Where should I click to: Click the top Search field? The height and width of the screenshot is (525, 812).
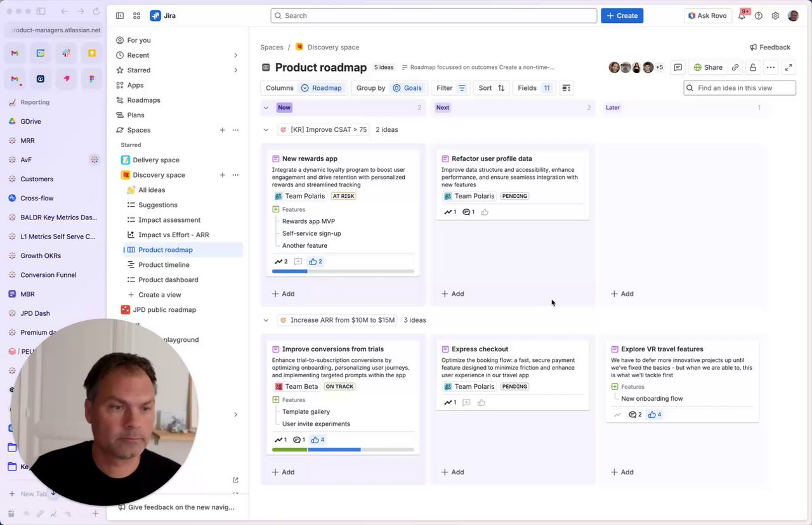(x=434, y=16)
